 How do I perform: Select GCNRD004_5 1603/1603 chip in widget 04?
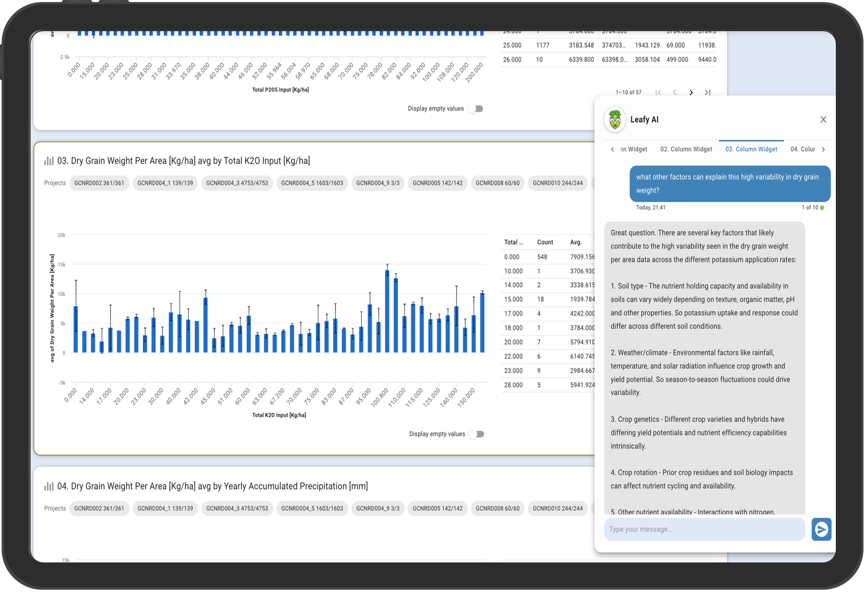pyautogui.click(x=312, y=509)
